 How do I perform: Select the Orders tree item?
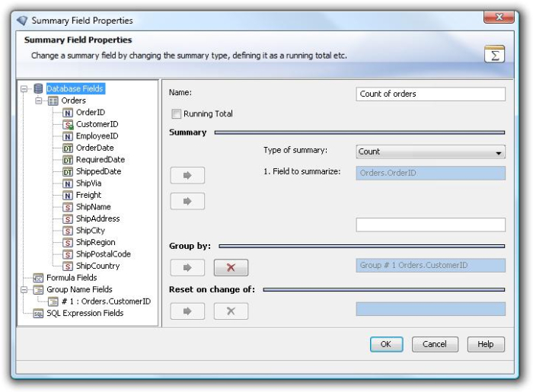point(73,101)
